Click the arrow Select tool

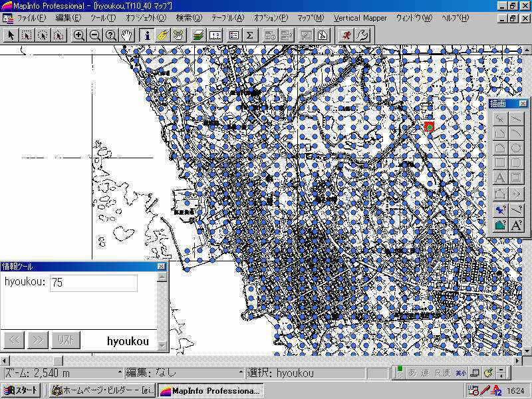click(11, 35)
